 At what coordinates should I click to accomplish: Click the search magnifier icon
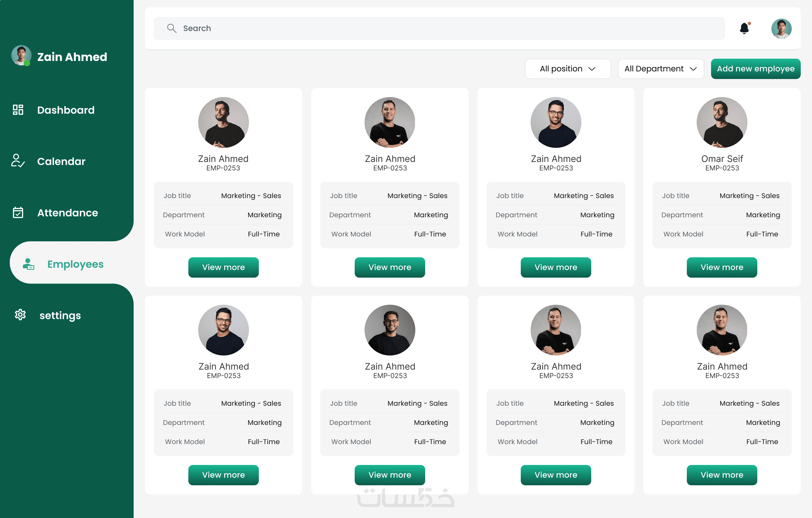pyautogui.click(x=172, y=28)
